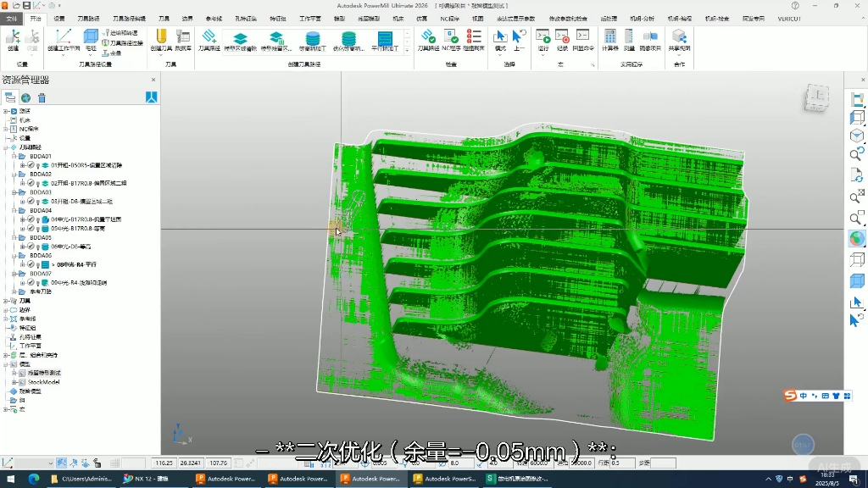The height and width of the screenshot is (488, 868).
Task: Open the Block (毛坯) tool
Action: click(x=90, y=36)
